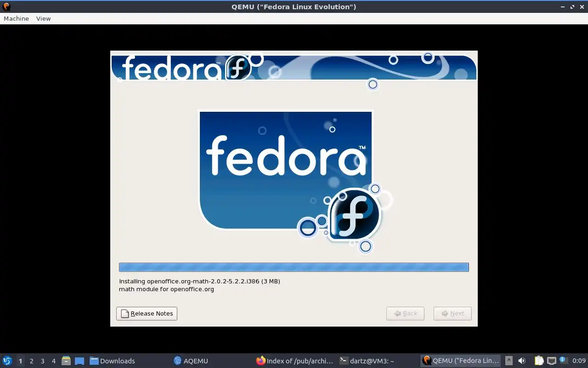
Task: Switch to workspace 1
Action: 20,361
